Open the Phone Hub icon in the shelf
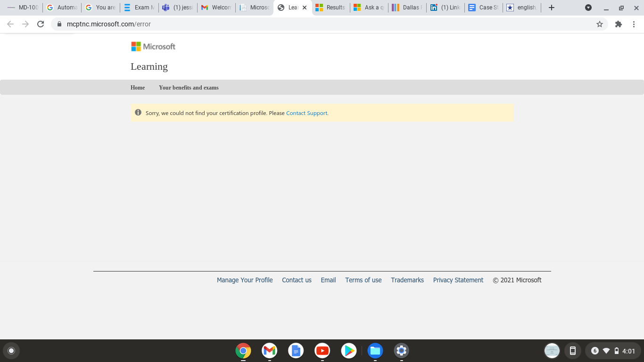This screenshot has width=644, height=362. coord(573,351)
